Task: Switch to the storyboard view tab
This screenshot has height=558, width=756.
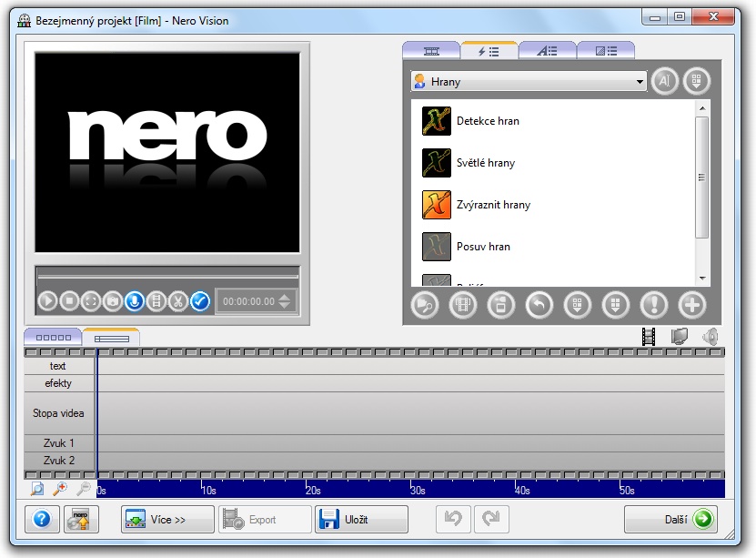Action: (53, 337)
